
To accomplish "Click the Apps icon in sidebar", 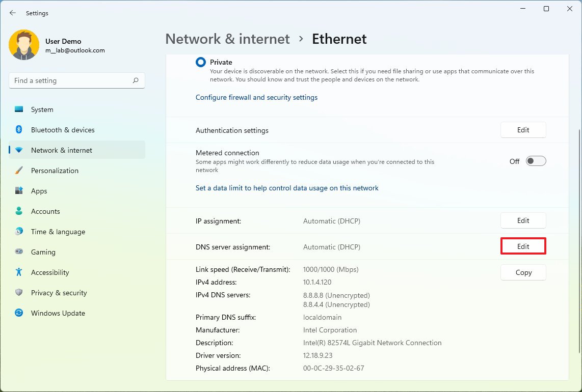I will (x=19, y=191).
